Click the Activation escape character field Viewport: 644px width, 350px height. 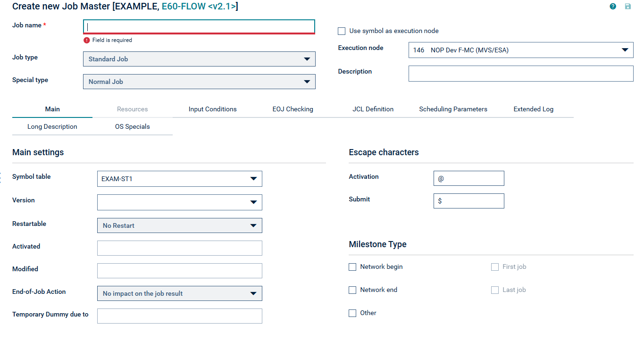[469, 178]
